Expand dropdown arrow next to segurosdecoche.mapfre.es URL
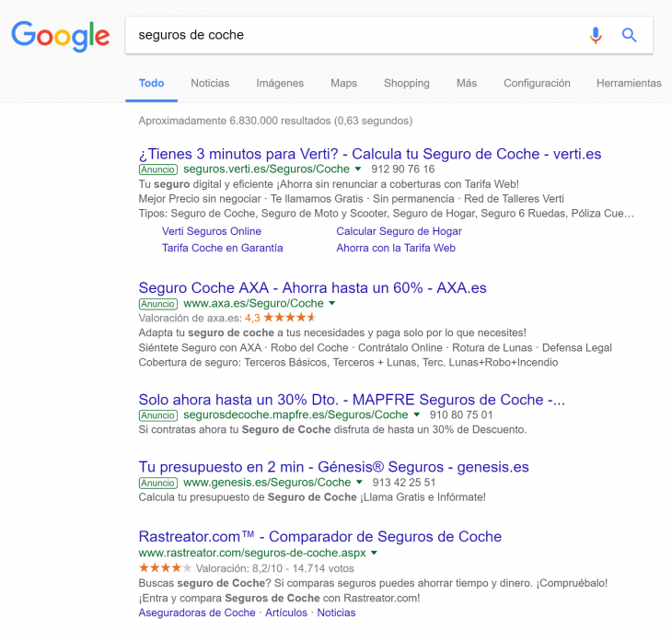The height and width of the screenshot is (641, 672). click(417, 414)
